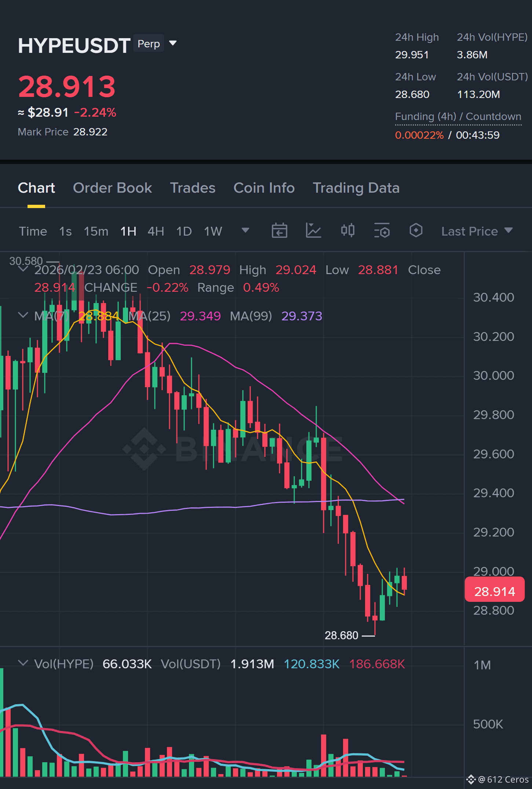The image size is (532, 789).
Task: Click the hexagon chart tools icon
Action: coord(416,230)
